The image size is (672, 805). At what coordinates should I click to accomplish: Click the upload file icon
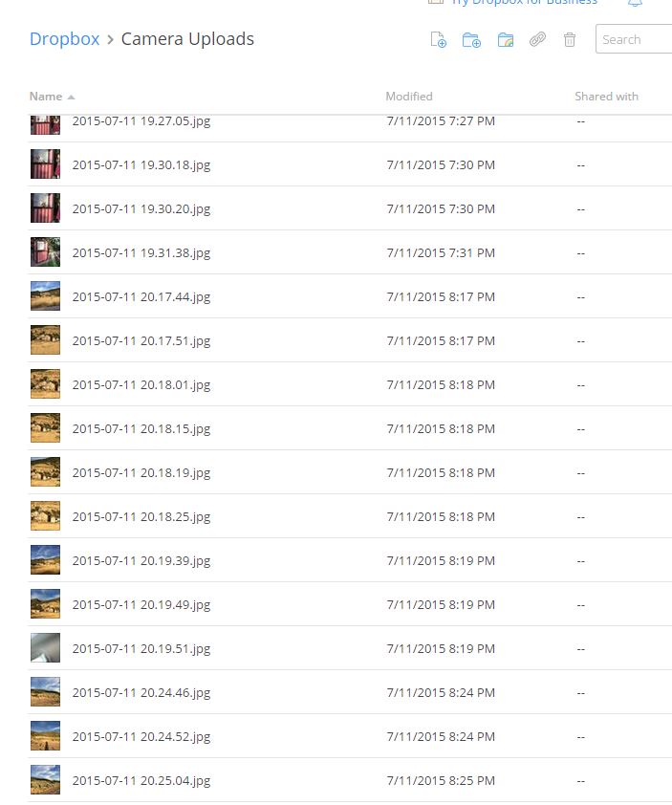438,39
